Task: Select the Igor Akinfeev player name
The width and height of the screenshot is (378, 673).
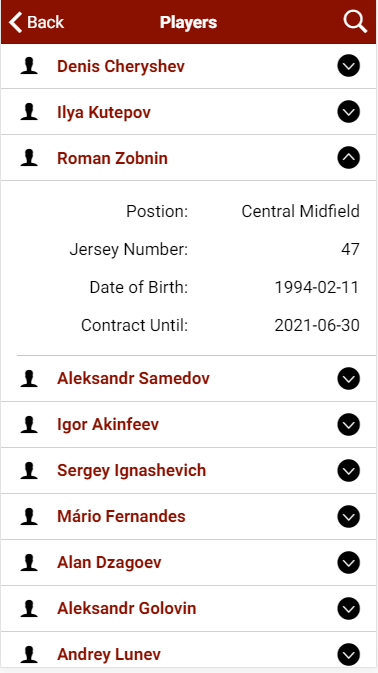Action: (108, 424)
